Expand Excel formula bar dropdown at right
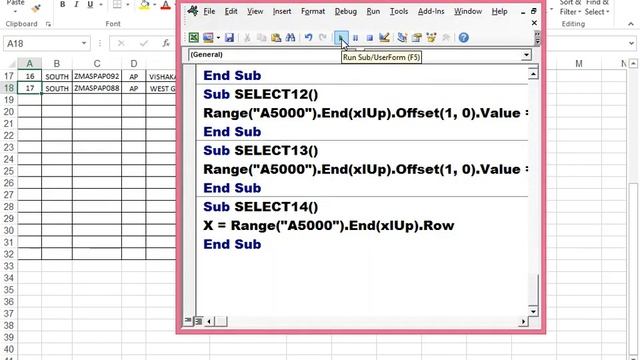The width and height of the screenshot is (640, 360). [x=631, y=43]
